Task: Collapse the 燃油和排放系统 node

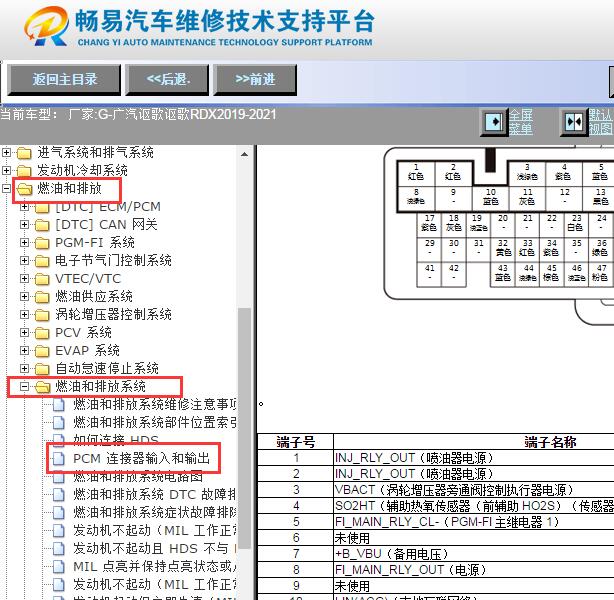Action: 24,387
